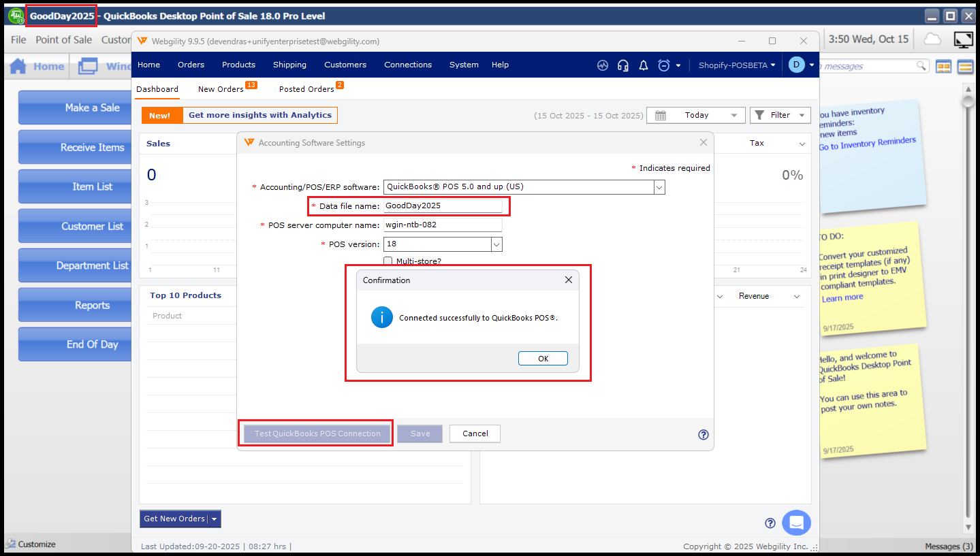Click the calendar icon beside Today
The image size is (980, 556).
pos(660,116)
